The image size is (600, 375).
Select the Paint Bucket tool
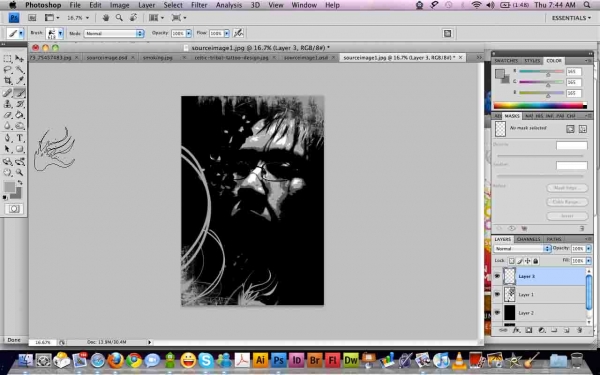click(20, 115)
